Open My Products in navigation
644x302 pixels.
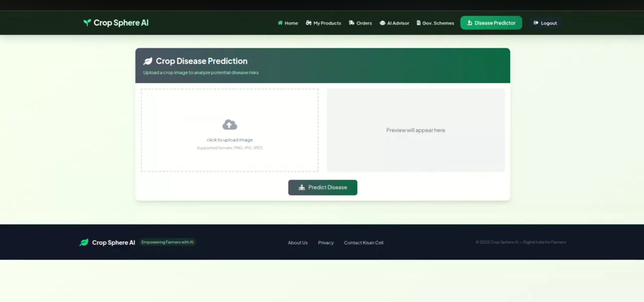tap(323, 23)
